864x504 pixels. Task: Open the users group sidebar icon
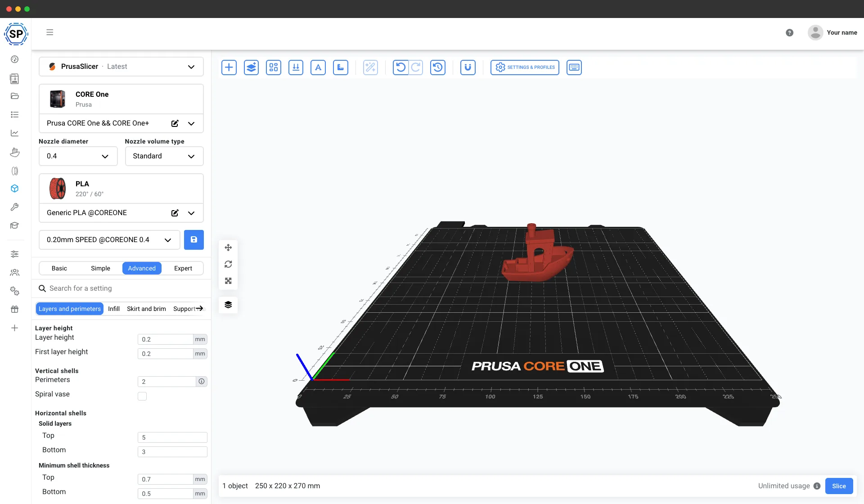(14, 273)
